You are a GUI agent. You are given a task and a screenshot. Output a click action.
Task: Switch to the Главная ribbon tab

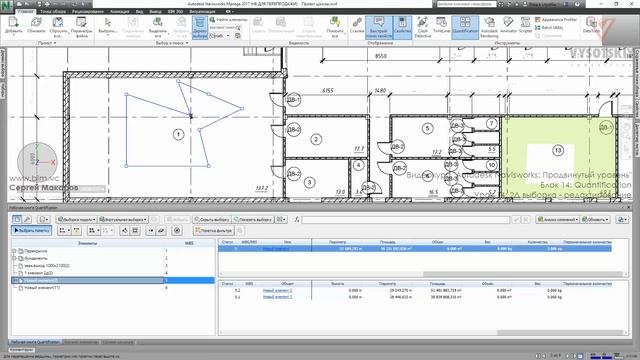click(26, 11)
